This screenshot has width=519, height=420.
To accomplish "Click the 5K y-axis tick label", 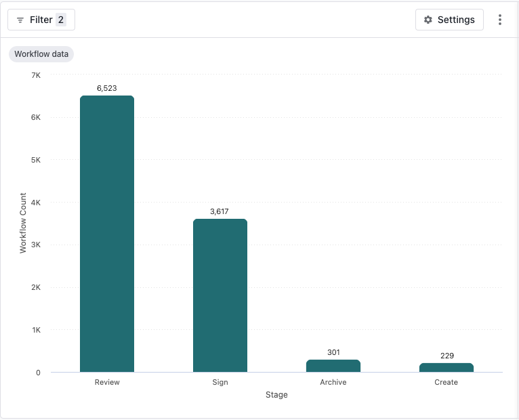I will point(36,160).
